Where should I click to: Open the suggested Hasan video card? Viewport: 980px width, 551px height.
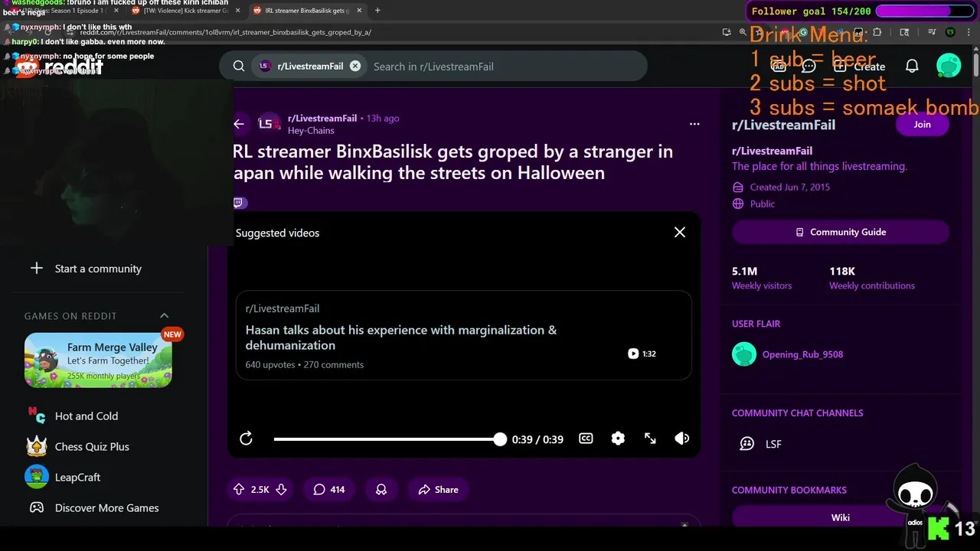click(x=464, y=335)
